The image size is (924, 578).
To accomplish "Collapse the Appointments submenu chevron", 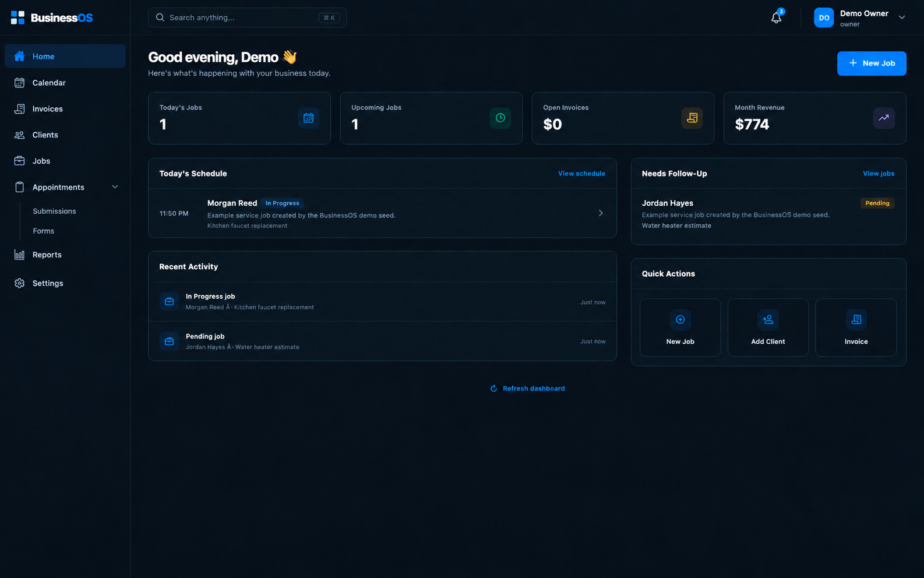I will [x=115, y=187].
